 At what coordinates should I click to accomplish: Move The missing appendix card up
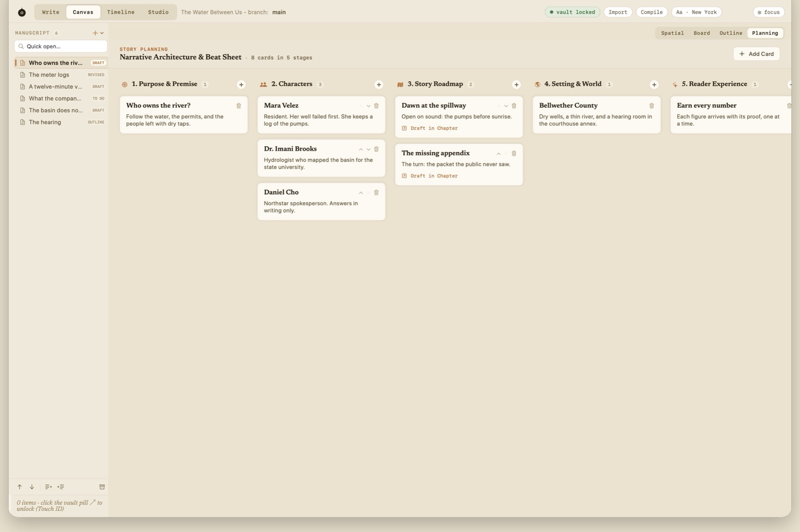coord(498,154)
